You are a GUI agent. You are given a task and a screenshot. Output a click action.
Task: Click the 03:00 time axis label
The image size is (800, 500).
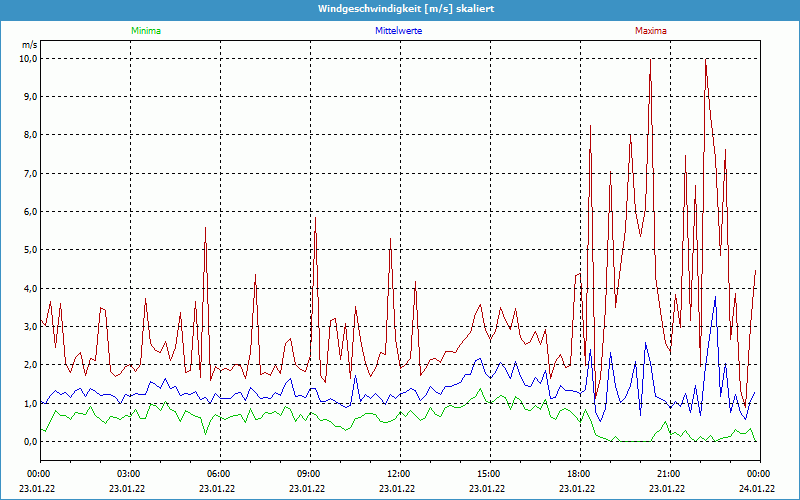130,474
